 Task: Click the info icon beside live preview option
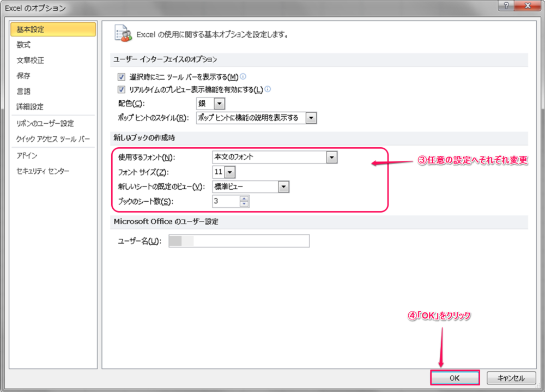[268, 89]
